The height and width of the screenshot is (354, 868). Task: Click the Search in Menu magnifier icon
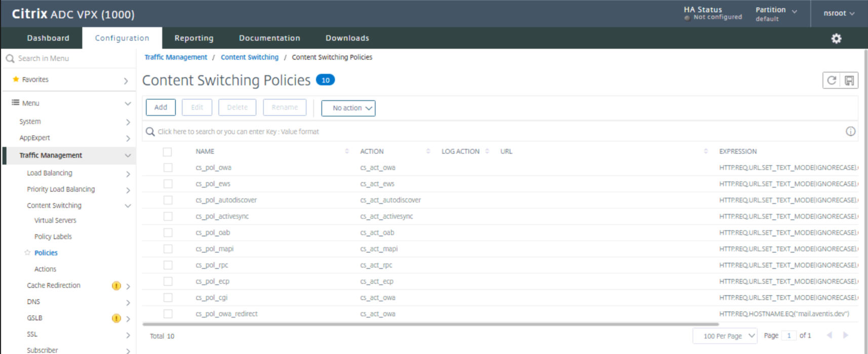coord(10,59)
